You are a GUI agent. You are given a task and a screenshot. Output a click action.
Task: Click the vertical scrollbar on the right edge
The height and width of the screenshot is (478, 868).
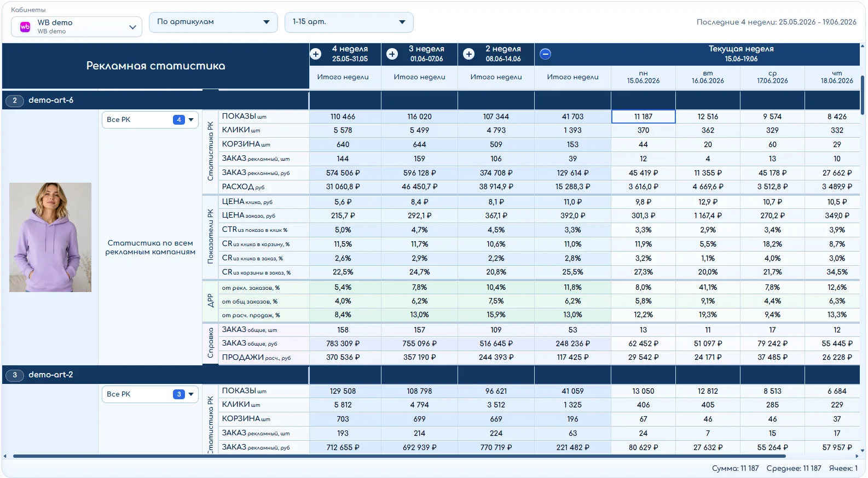863,96
